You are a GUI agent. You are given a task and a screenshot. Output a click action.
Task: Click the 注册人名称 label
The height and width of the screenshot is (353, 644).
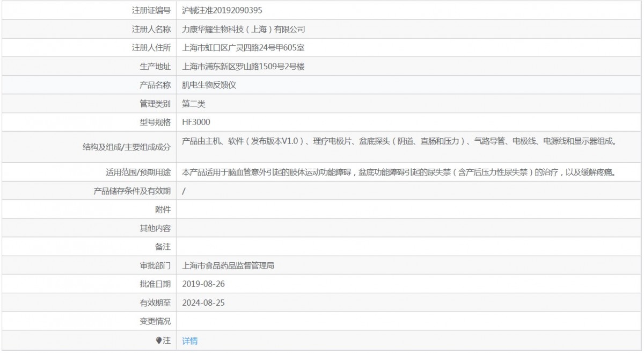[x=151, y=29]
